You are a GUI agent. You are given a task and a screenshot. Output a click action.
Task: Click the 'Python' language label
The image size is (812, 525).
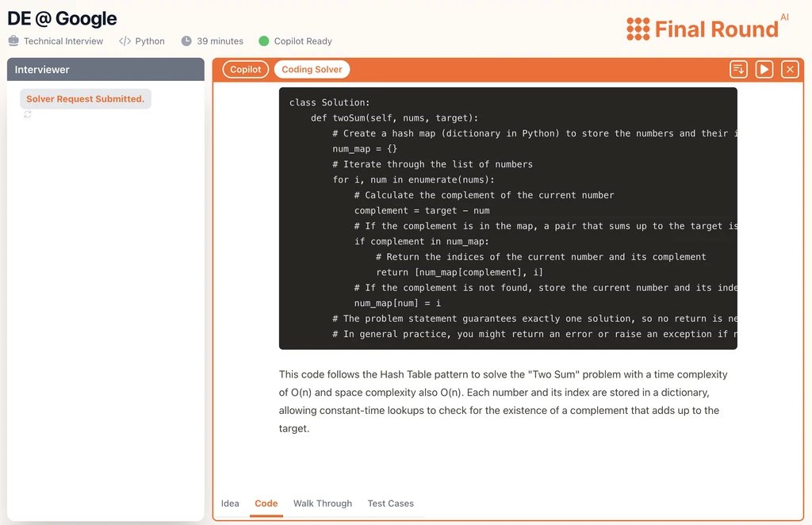coord(150,41)
